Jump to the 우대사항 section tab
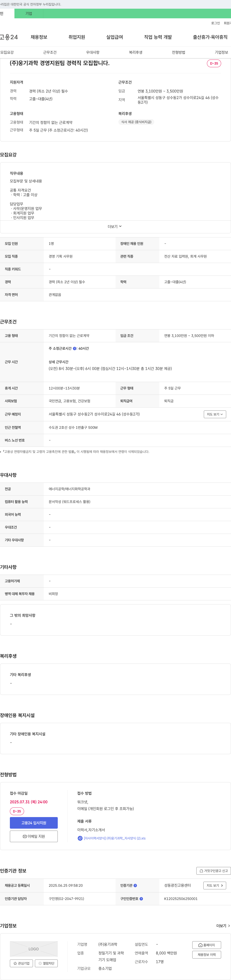Viewport: 231px width, 980px height. tap(93, 52)
